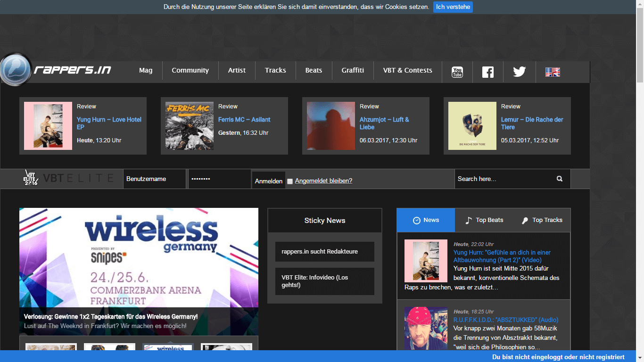
Task: Open Ferris MC – Asilant review link
Action: (x=244, y=120)
